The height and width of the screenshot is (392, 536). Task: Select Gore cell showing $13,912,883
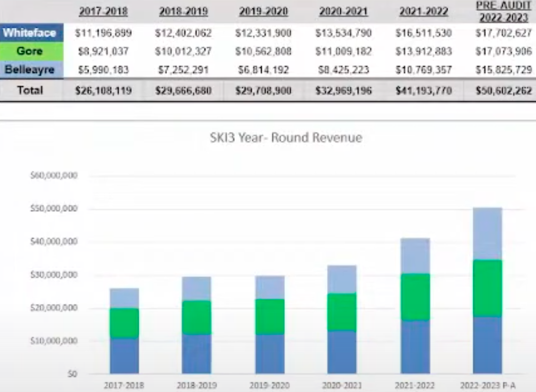click(x=424, y=51)
